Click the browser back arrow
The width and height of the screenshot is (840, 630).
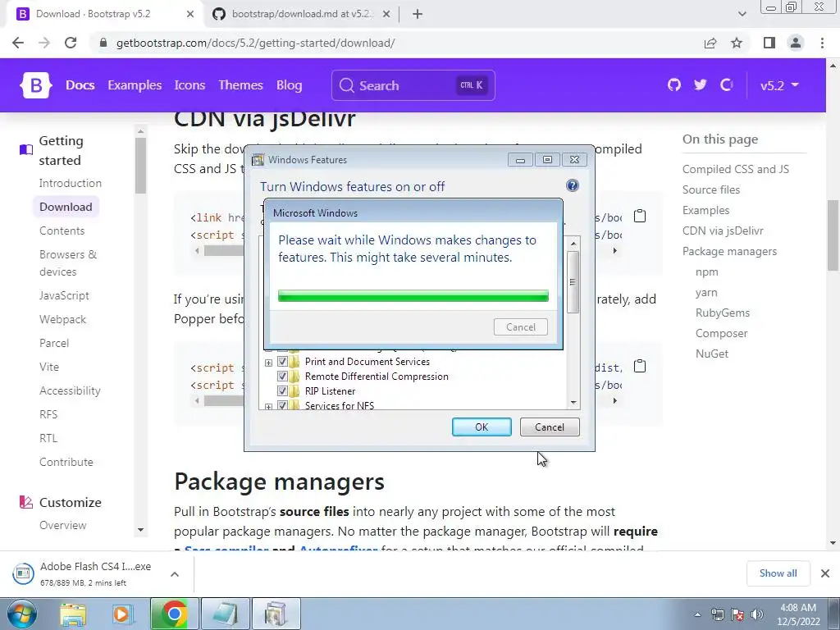pyautogui.click(x=18, y=43)
